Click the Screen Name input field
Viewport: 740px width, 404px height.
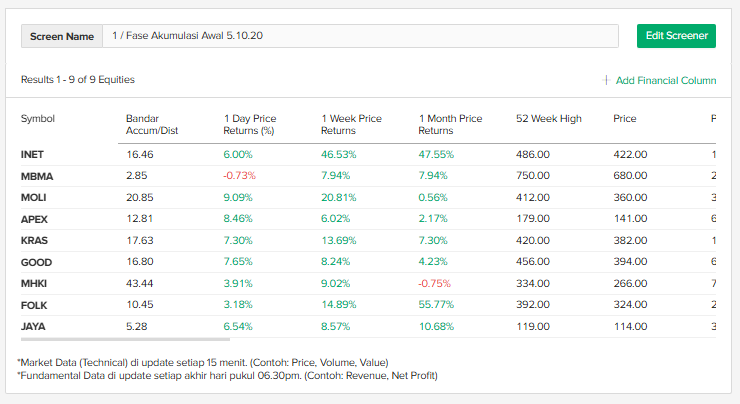point(360,36)
